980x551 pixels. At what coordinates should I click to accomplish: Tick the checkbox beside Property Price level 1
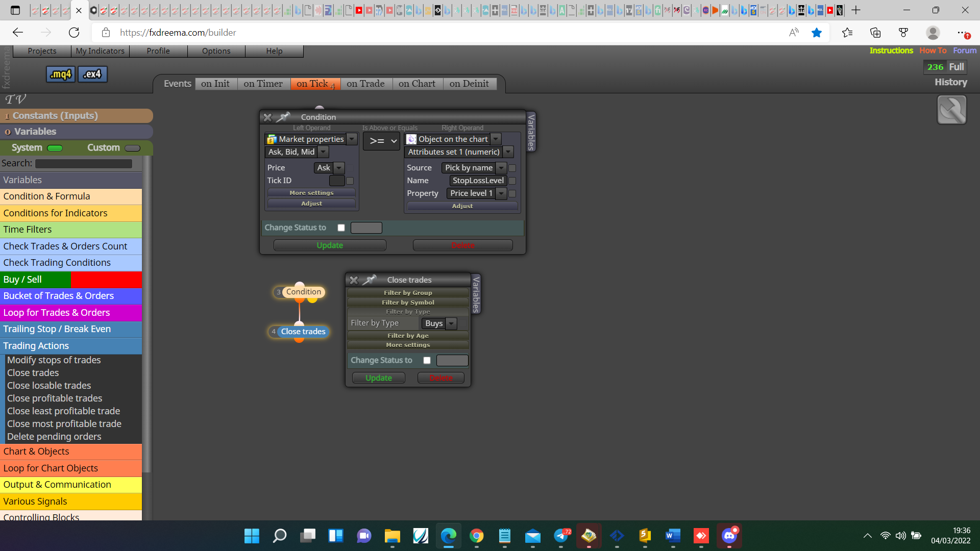(512, 193)
